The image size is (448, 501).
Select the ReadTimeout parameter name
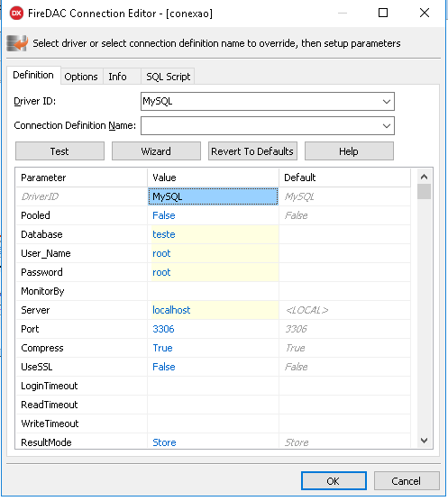coord(50,405)
